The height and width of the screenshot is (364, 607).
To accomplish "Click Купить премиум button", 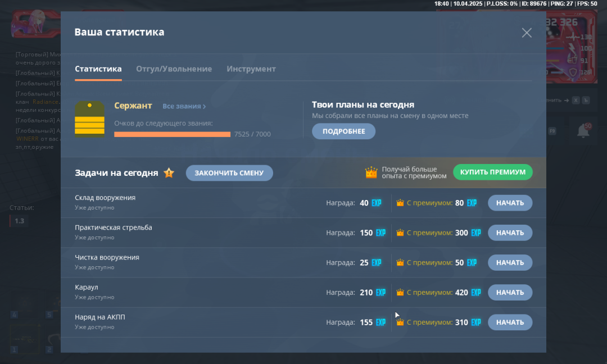I will (x=492, y=172).
